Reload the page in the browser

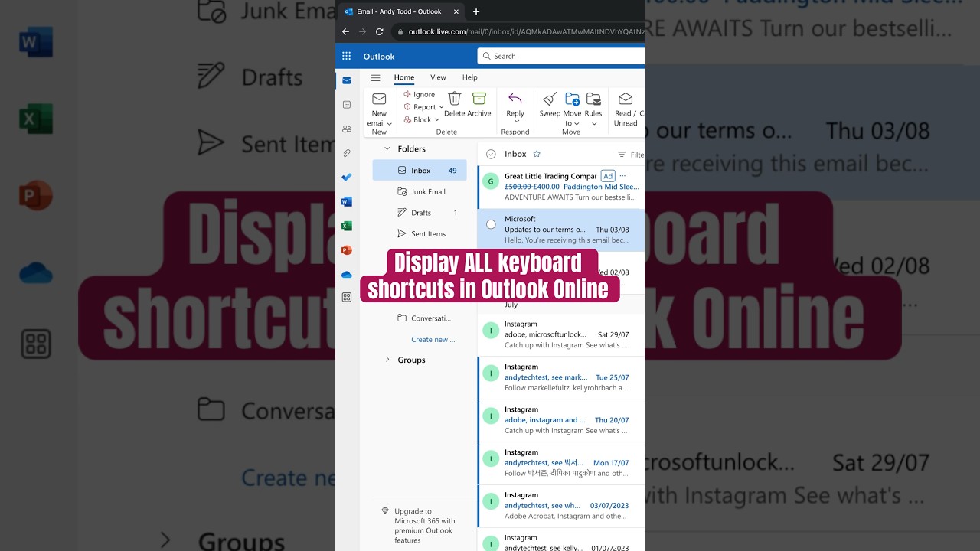coord(379,32)
